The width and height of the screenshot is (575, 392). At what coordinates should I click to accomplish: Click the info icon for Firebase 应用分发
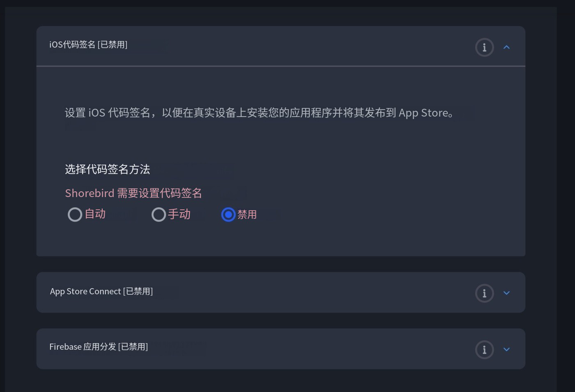[484, 349]
